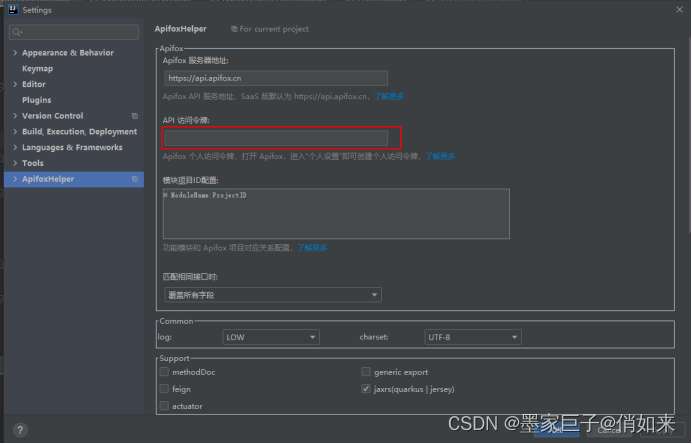Select ApifoxHelper settings entry
Image resolution: width=692 pixels, height=444 pixels.
pyautogui.click(x=74, y=179)
